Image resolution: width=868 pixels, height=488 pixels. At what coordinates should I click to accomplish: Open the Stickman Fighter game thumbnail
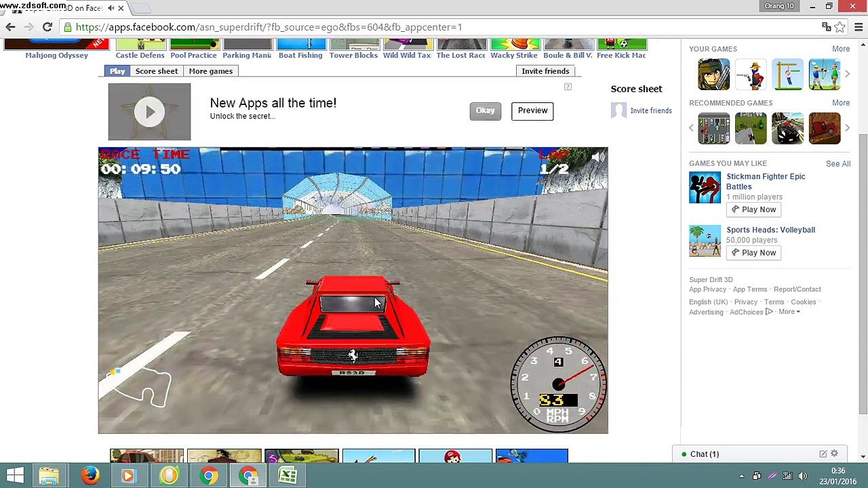(705, 188)
